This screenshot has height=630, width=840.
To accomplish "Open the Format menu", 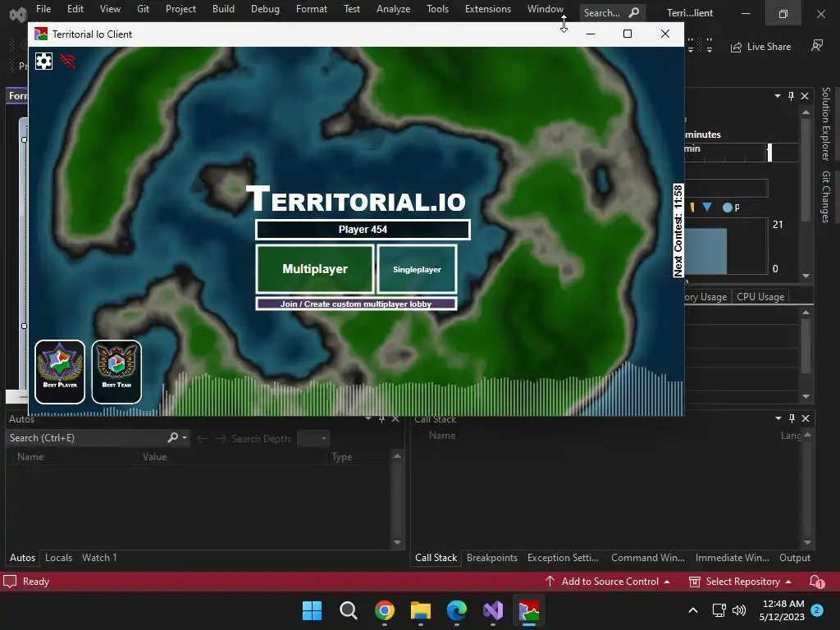I will click(x=311, y=9).
